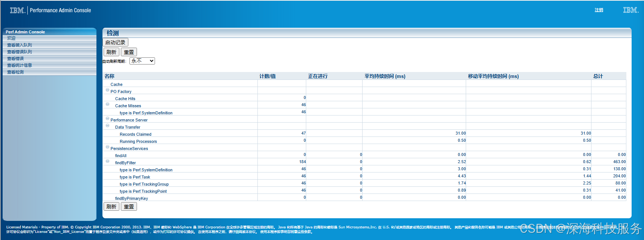This screenshot has width=644, height=240.
Task: Select the Performance Server row label
Action: click(129, 120)
